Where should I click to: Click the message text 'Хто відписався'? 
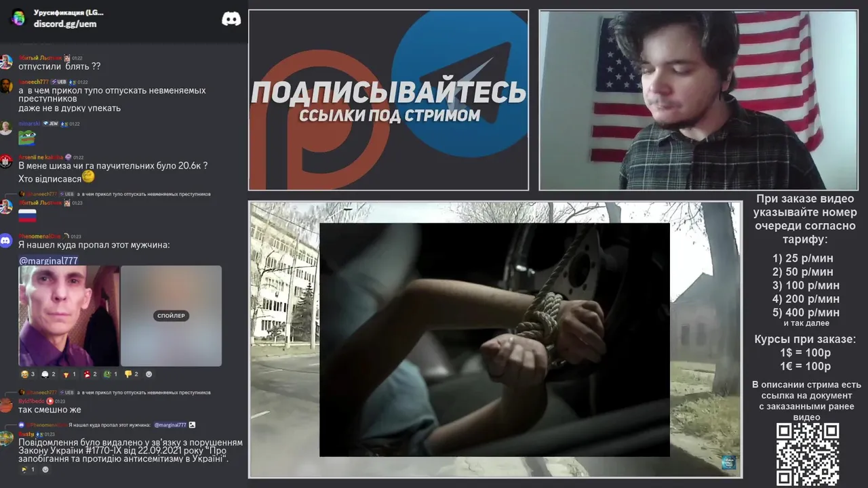(50, 179)
